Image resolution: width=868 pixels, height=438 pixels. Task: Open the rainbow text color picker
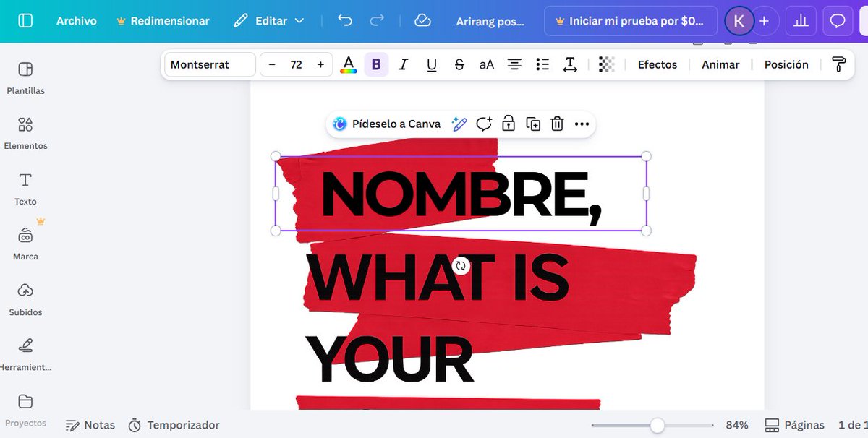pyautogui.click(x=348, y=64)
